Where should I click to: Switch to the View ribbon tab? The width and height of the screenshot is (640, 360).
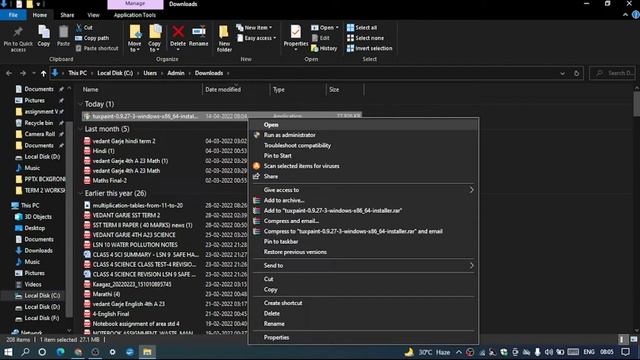[93, 15]
